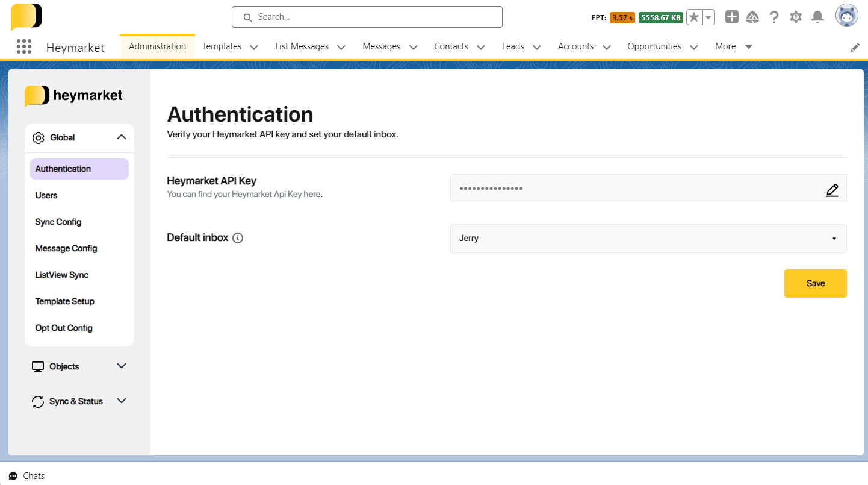This screenshot has height=485, width=868.
Task: Open the Contacts tab dropdown chevron
Action: tap(480, 47)
